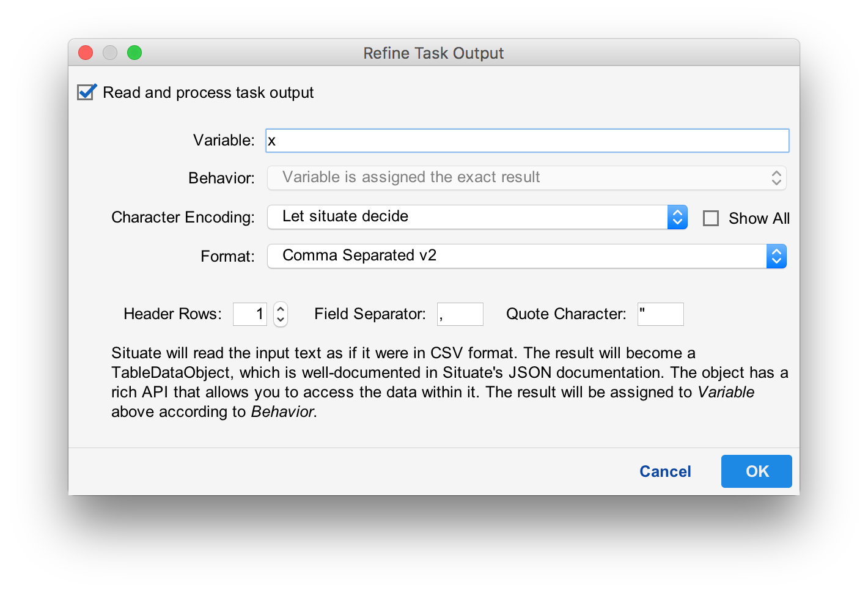Click the green zoom traffic light

coord(134,53)
